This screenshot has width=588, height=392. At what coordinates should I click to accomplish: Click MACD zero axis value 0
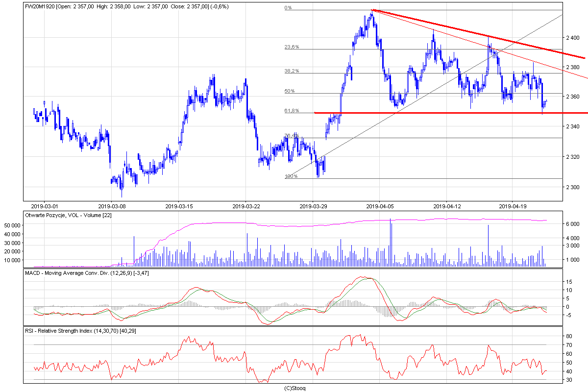pos(567,307)
